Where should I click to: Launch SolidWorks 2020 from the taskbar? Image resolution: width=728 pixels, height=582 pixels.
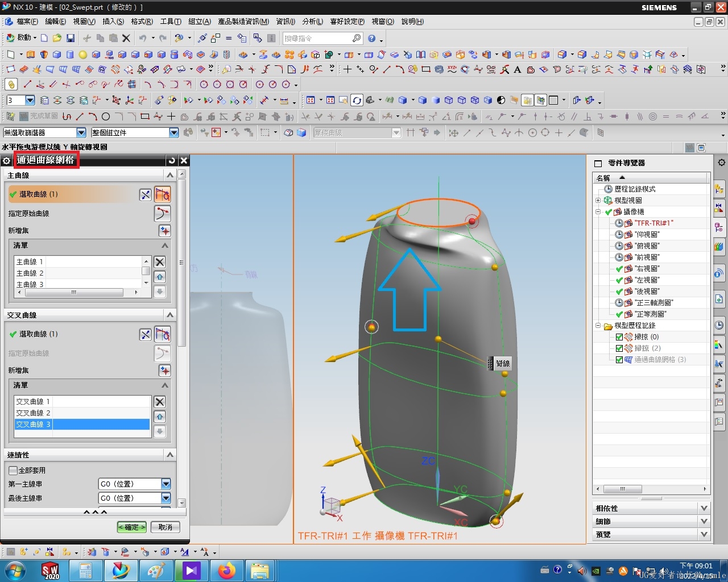[51, 571]
